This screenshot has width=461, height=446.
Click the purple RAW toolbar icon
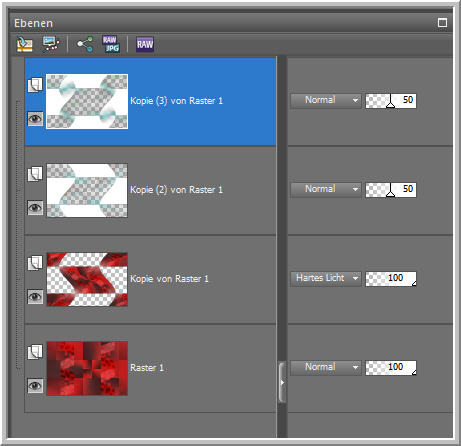145,44
